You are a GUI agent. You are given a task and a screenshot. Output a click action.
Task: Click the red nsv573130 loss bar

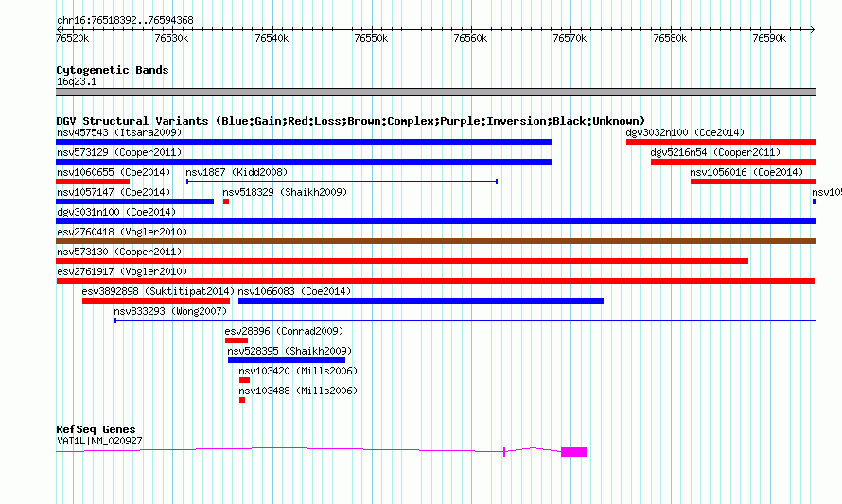[x=402, y=261]
